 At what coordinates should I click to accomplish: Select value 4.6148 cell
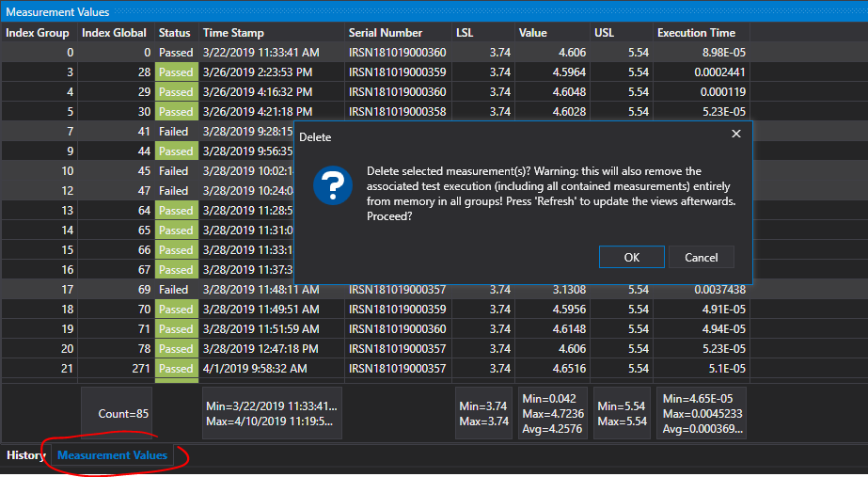coord(552,329)
